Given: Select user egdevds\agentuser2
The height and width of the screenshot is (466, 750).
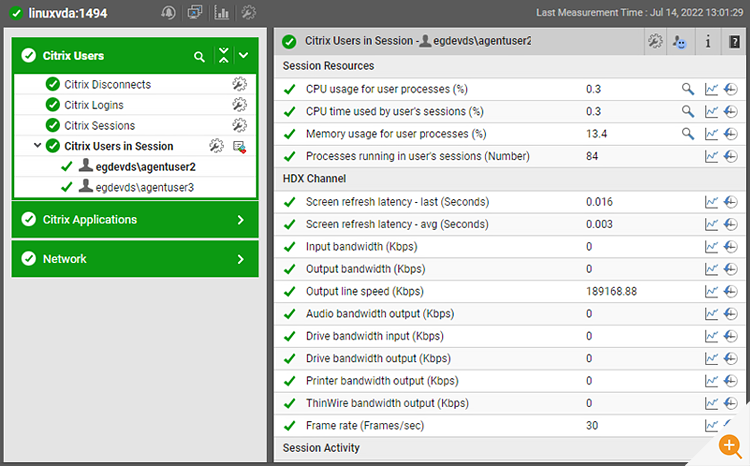Looking at the screenshot, I should click(145, 167).
